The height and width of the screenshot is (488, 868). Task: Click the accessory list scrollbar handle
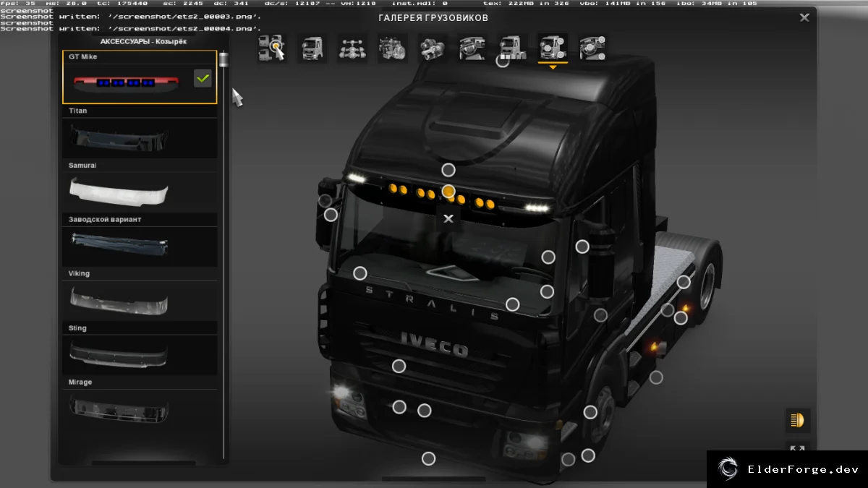[x=224, y=59]
